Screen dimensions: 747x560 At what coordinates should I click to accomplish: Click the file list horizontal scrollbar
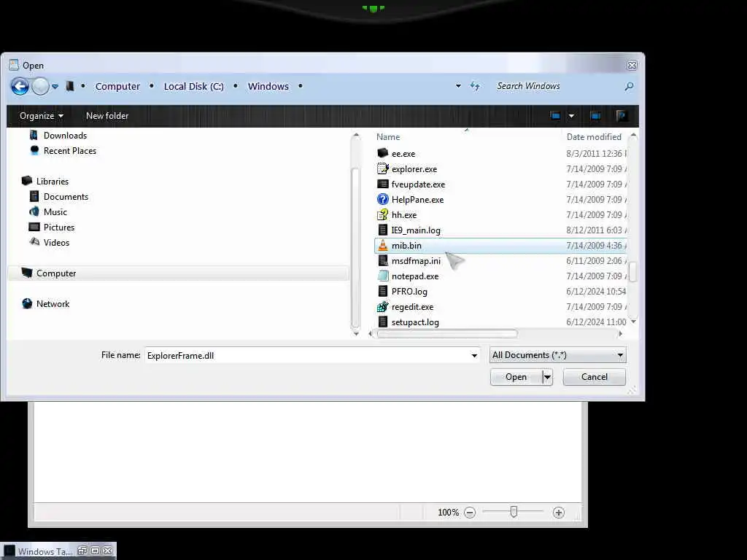pyautogui.click(x=447, y=334)
